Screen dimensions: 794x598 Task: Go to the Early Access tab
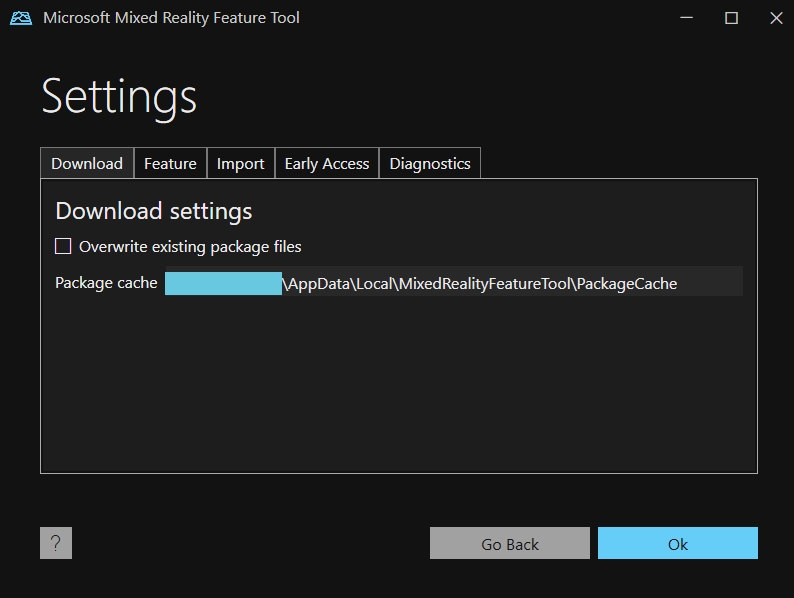tap(327, 163)
